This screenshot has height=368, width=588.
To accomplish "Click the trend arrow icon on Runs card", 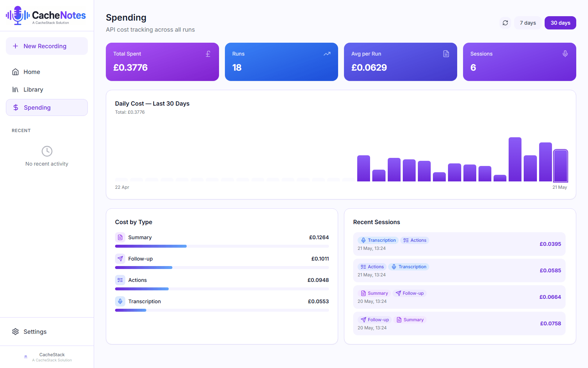I will [327, 54].
